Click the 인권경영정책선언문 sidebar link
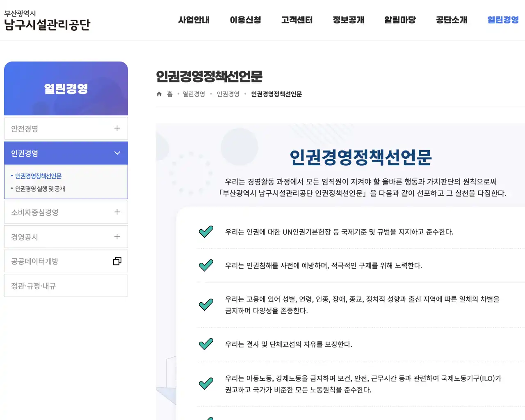Viewport: 525px width, 420px height. pos(39,176)
